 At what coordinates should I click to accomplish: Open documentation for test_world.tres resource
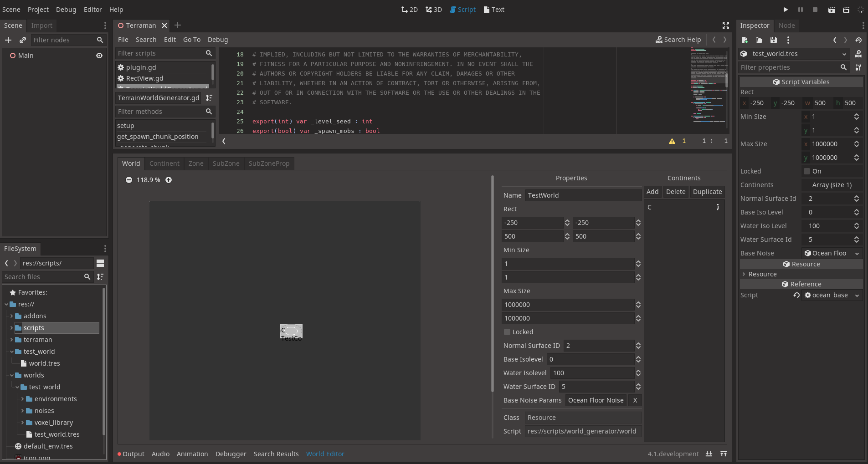coord(858,54)
